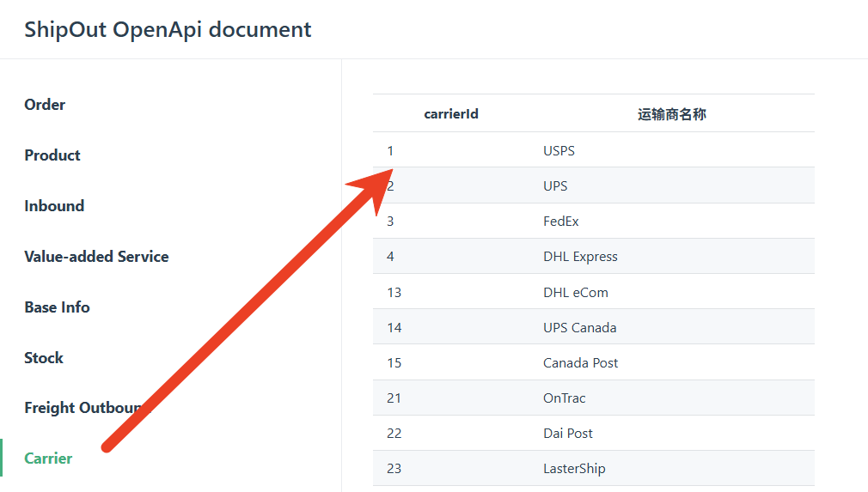Select the Canada Post cell
Image resolution: width=868 pixels, height=492 pixels.
click(580, 363)
